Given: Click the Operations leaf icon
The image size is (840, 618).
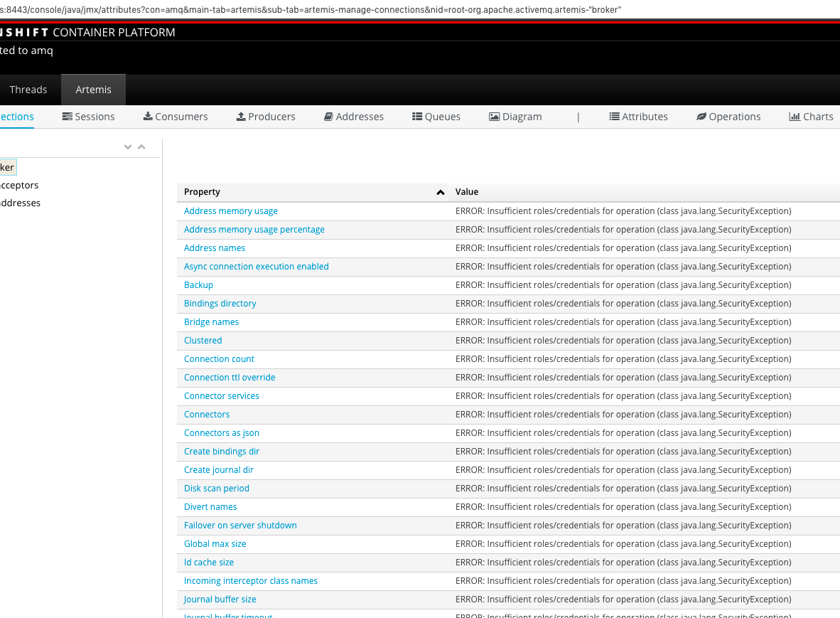Looking at the screenshot, I should [701, 117].
